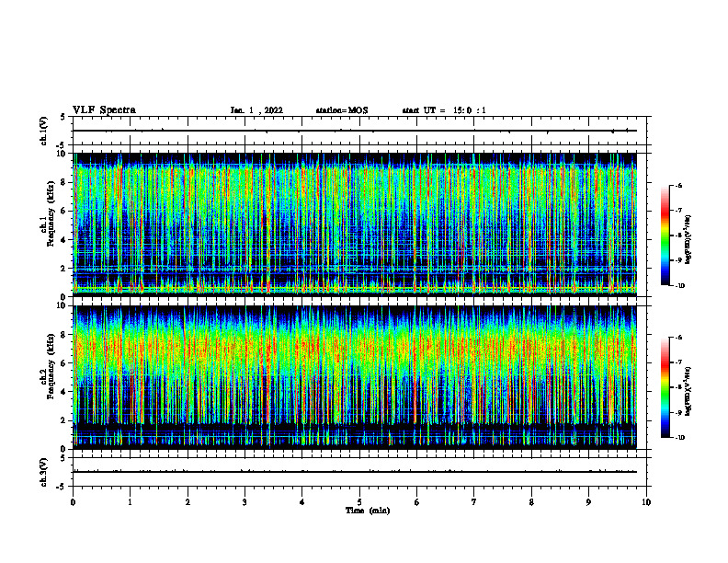Click the "6" kHz tick on ch.1 axis
The width and height of the screenshot is (728, 563).
coord(63,211)
